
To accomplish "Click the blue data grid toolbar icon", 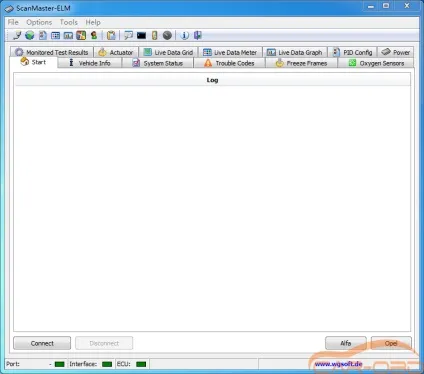I will tap(56, 35).
